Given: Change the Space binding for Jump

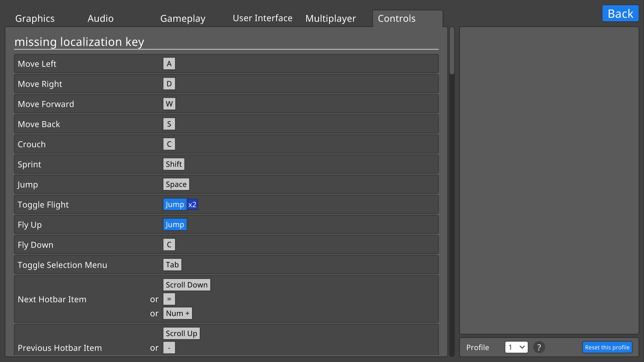Looking at the screenshot, I should [x=176, y=184].
